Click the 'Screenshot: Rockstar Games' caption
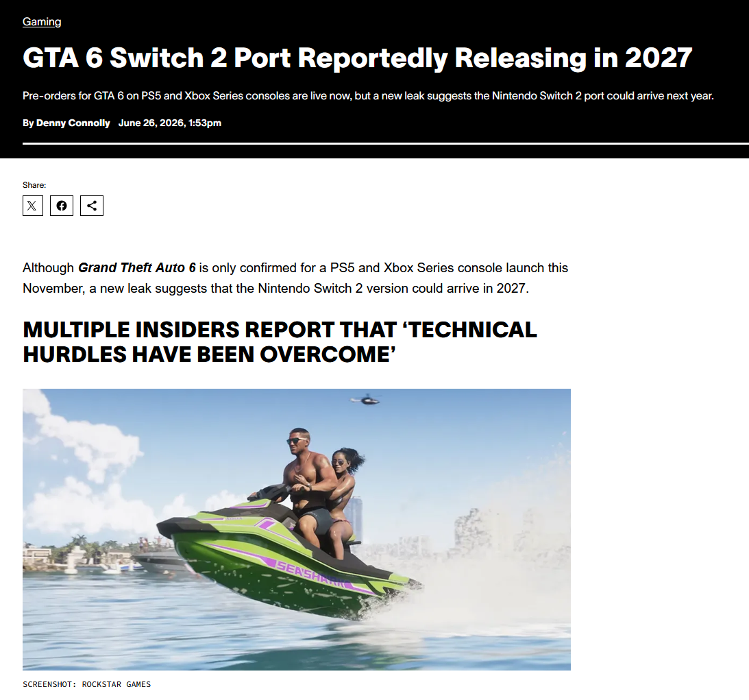This screenshot has width=749, height=700. [x=86, y=684]
